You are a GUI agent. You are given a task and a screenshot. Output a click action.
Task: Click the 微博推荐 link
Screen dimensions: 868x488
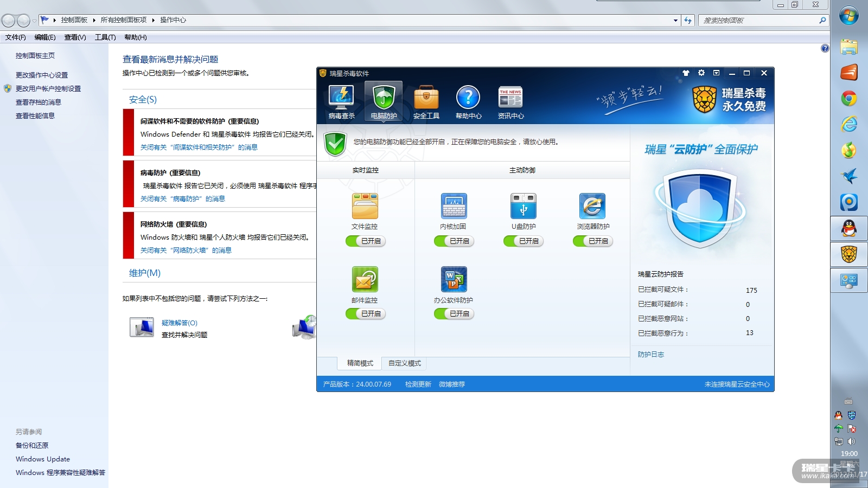point(452,384)
